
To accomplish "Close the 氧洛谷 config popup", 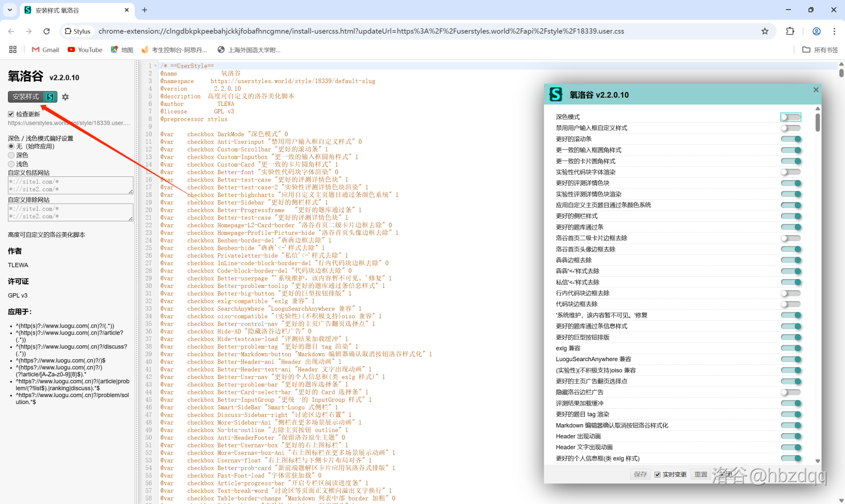I will (816, 90).
